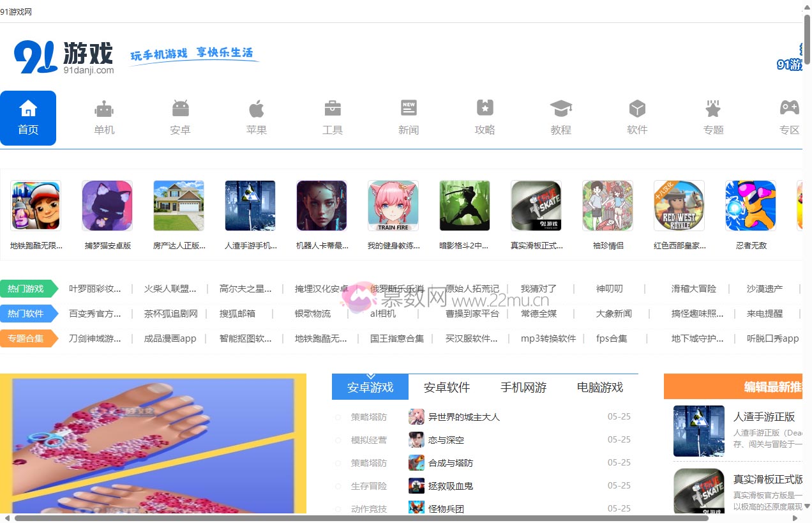This screenshot has width=812, height=523.
Task: Open the 苹果 Apple icon section
Action: click(257, 109)
